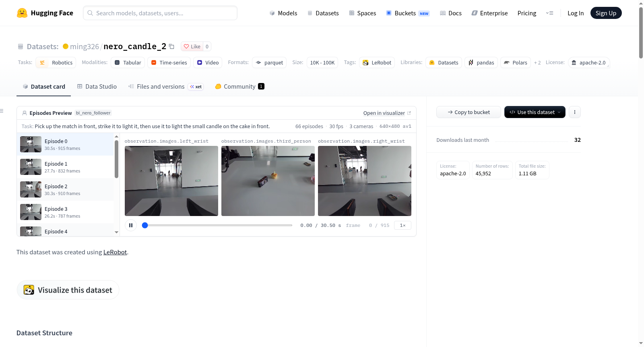This screenshot has height=347, width=644.
Task: Open the ming326 user profile link
Action: pos(84,46)
